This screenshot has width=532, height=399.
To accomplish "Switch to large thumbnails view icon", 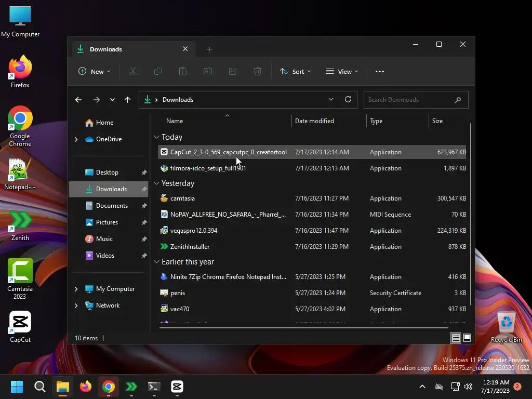I will [467, 338].
